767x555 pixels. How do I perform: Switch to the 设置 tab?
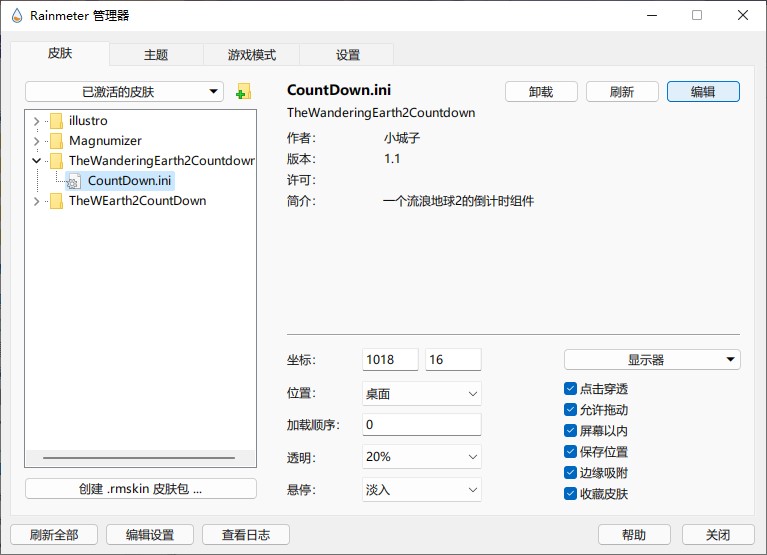click(x=347, y=55)
